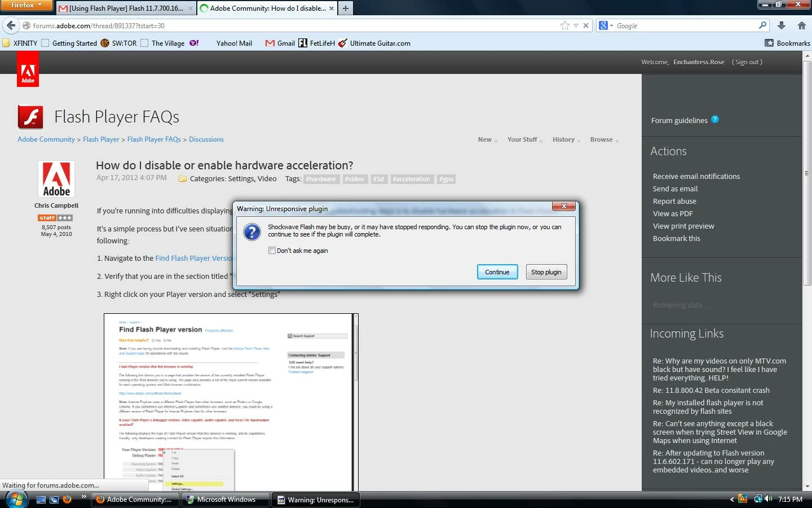The height and width of the screenshot is (508, 812).
Task: Click the Stop plugin button
Action: coord(546,272)
